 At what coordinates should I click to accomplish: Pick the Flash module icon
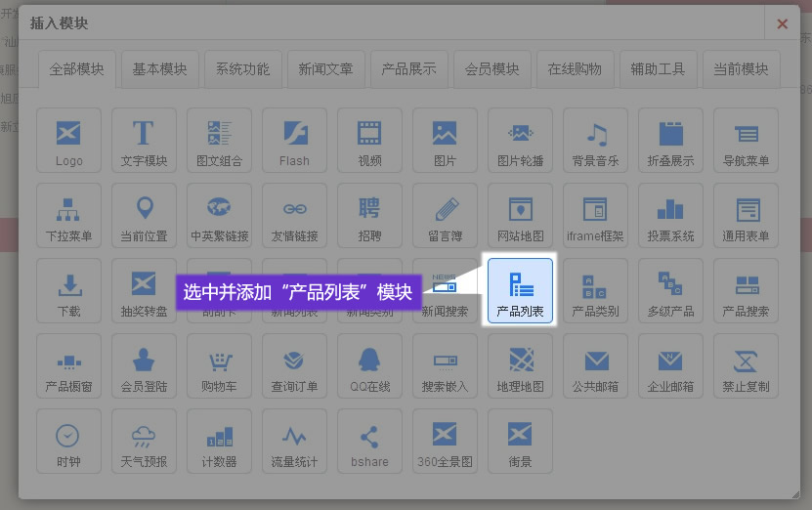coord(294,140)
